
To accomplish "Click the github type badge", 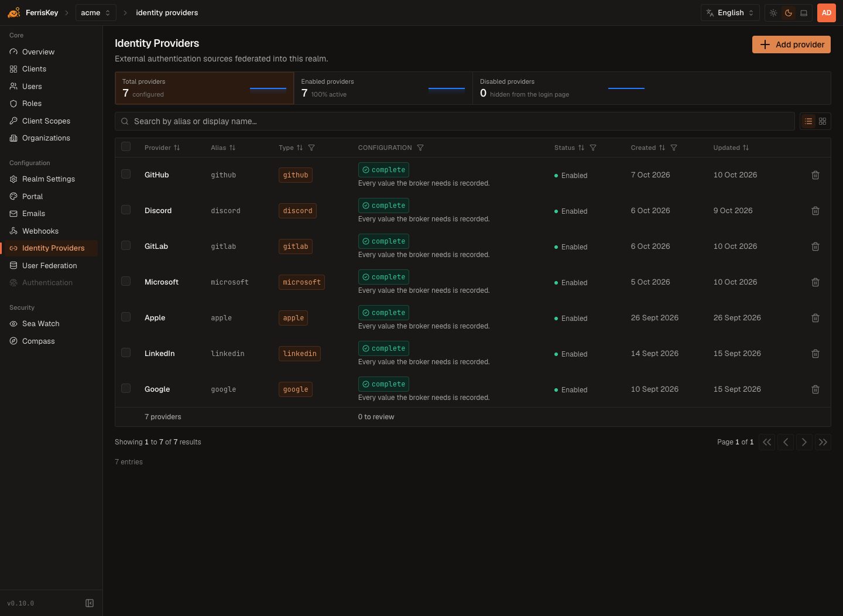I will pos(296,175).
